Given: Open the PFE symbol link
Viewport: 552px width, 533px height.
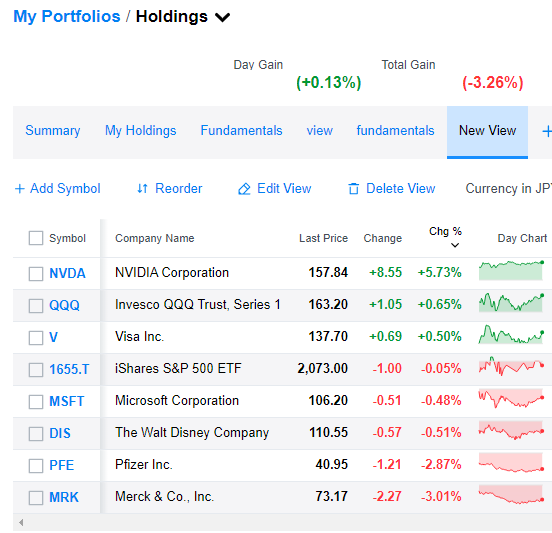Looking at the screenshot, I should [x=62, y=466].
